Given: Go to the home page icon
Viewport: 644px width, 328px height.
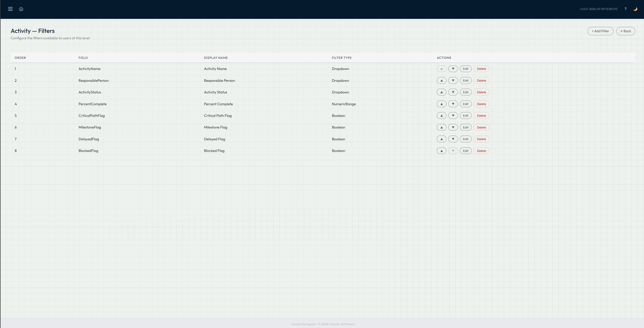Looking at the screenshot, I should click(x=21, y=9).
